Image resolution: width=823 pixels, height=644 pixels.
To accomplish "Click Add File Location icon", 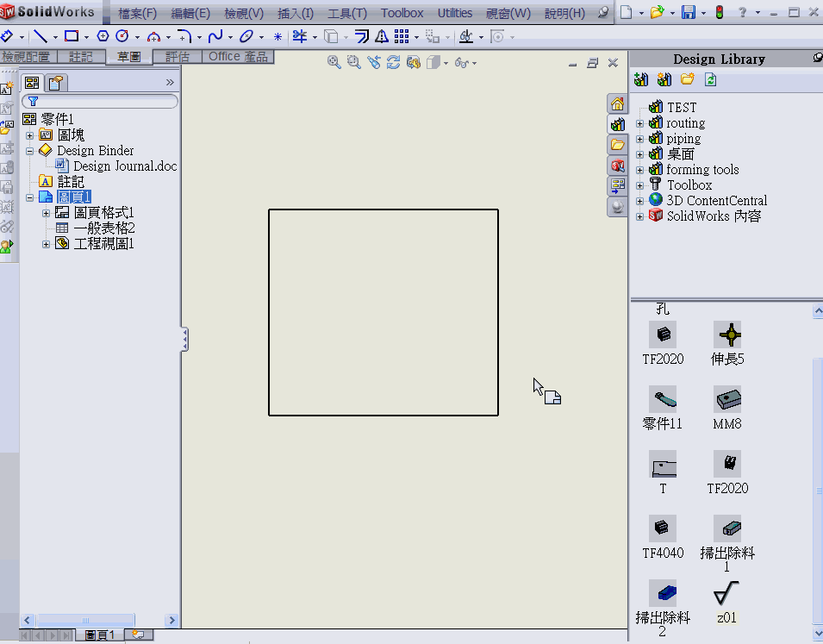I will coord(664,80).
